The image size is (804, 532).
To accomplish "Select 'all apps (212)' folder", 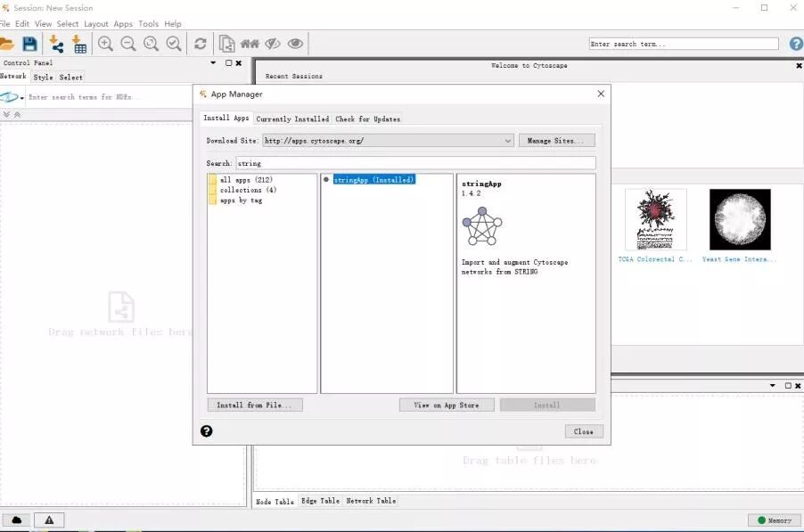I will 241,180.
